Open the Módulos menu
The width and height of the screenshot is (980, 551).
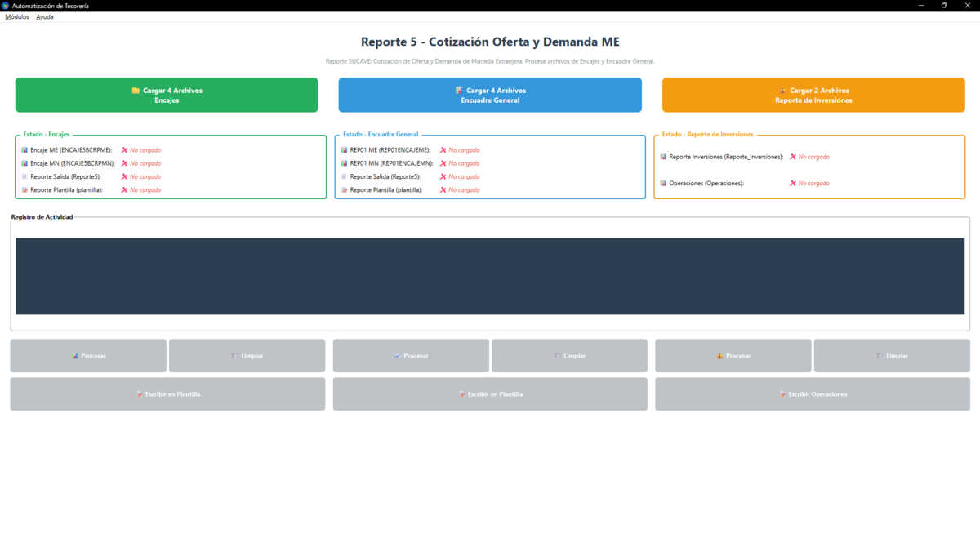click(x=16, y=16)
